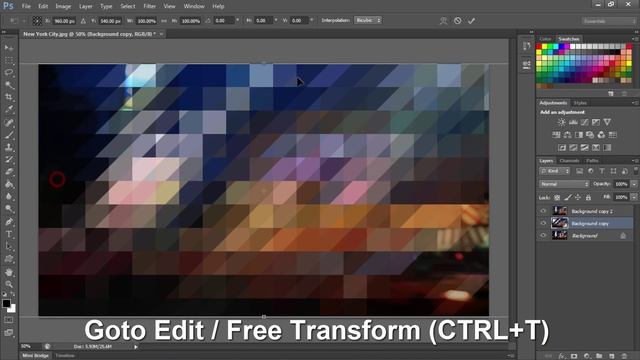The height and width of the screenshot is (360, 640).
Task: Open the layer Kind filter dropdown
Action: [x=555, y=171]
